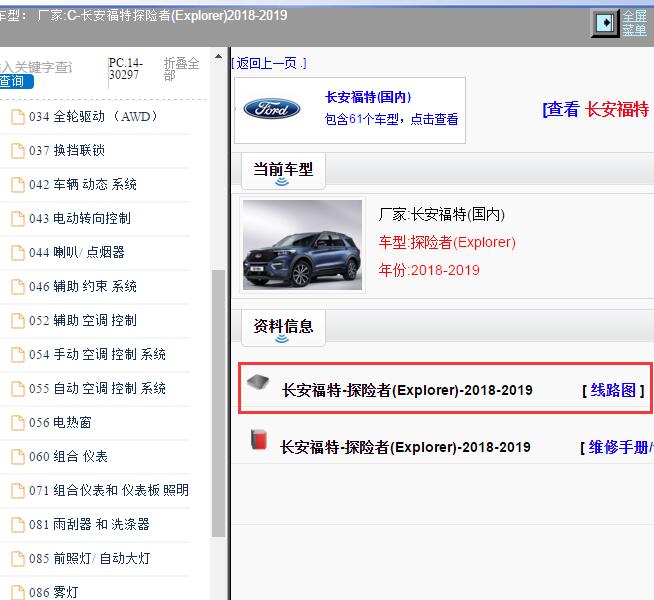The height and width of the screenshot is (600, 654).
Task: Click the red book icon beside 维修手册 row
Action: pyautogui.click(x=259, y=439)
